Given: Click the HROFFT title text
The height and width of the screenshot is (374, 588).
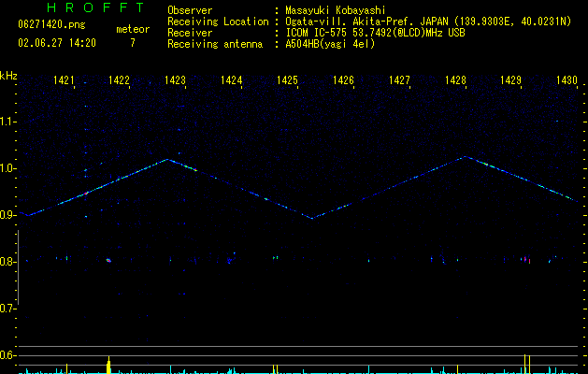Looking at the screenshot, I should tap(96, 7).
